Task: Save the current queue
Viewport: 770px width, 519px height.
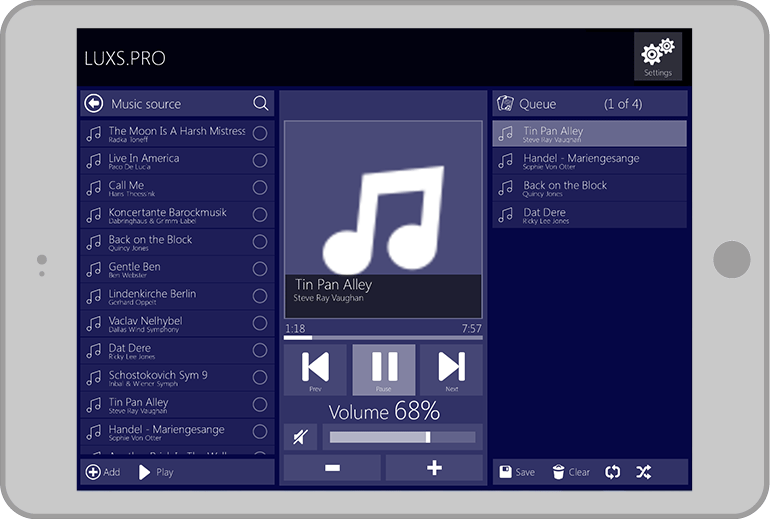Action: click(x=517, y=472)
